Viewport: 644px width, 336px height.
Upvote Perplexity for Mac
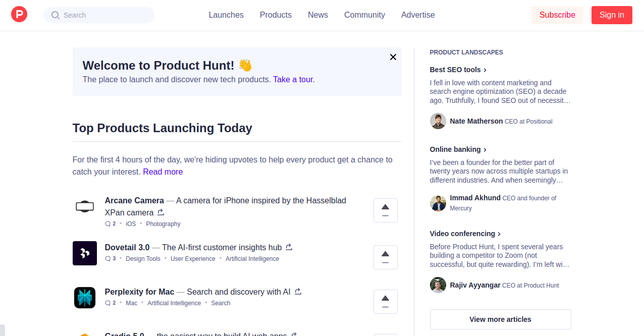coord(386,302)
